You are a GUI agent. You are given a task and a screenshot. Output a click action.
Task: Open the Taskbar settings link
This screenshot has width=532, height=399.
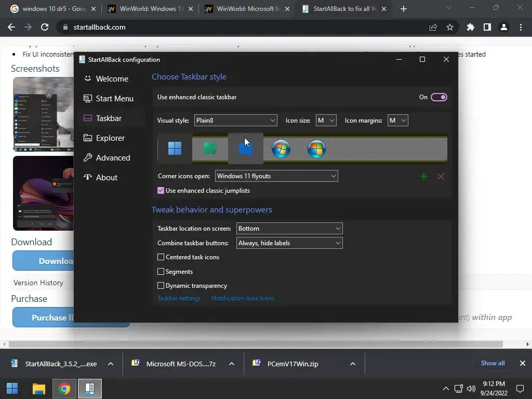(179, 298)
